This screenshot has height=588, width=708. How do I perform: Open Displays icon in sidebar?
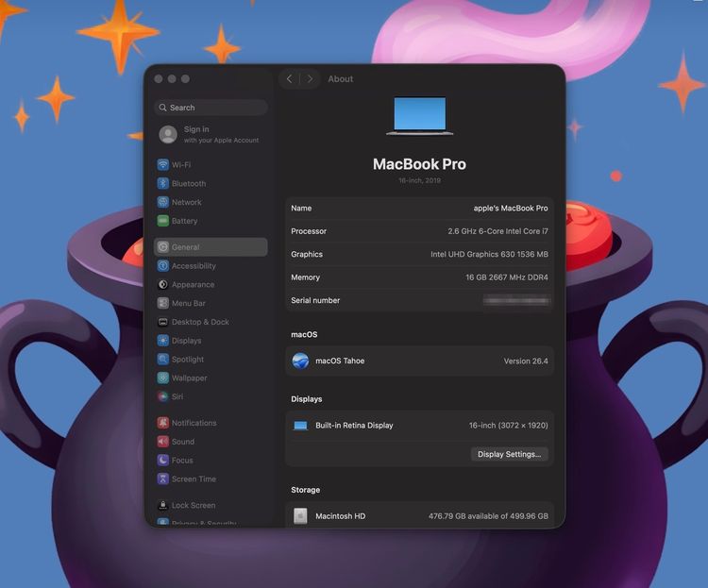pyautogui.click(x=163, y=341)
